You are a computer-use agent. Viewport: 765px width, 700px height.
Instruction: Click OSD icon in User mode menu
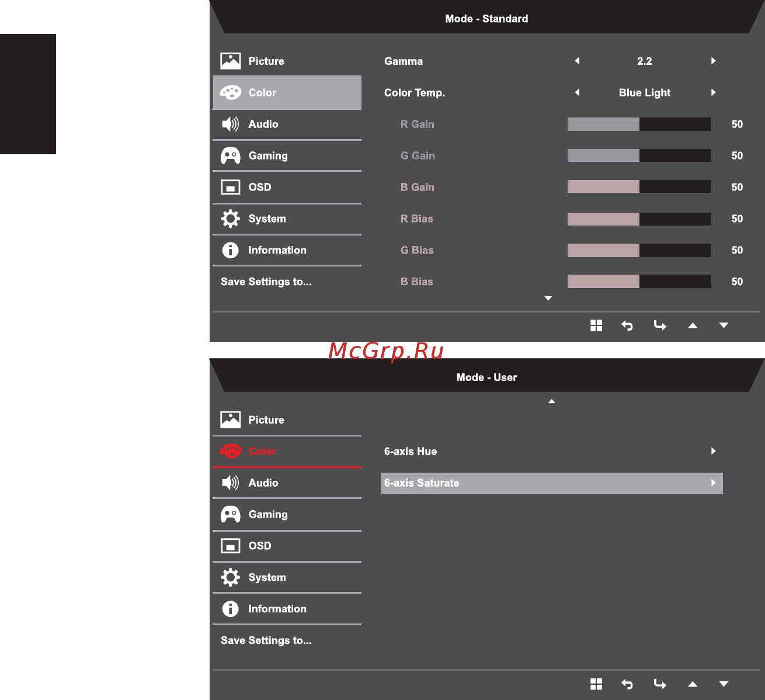tap(230, 546)
